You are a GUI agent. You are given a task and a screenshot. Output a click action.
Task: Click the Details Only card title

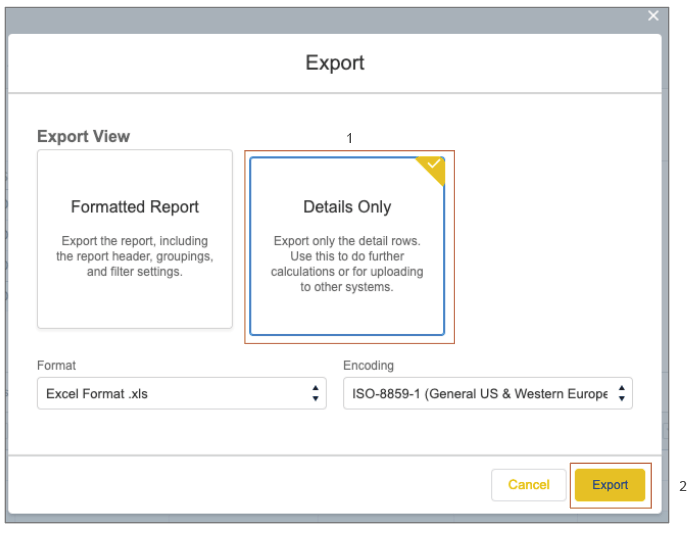(347, 207)
